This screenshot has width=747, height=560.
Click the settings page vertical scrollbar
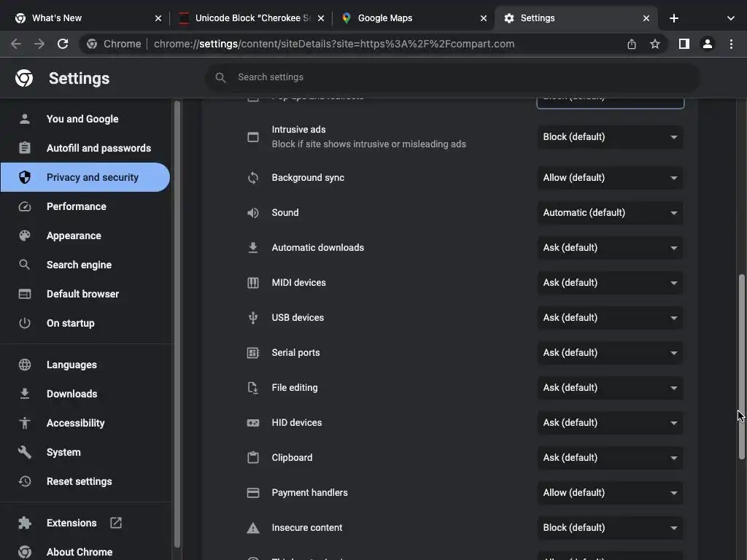742,366
